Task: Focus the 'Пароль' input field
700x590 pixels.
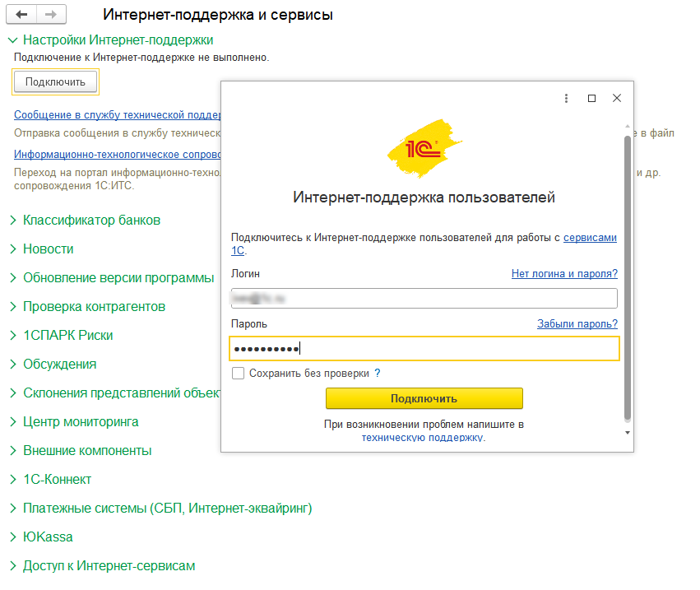Action: click(x=423, y=349)
